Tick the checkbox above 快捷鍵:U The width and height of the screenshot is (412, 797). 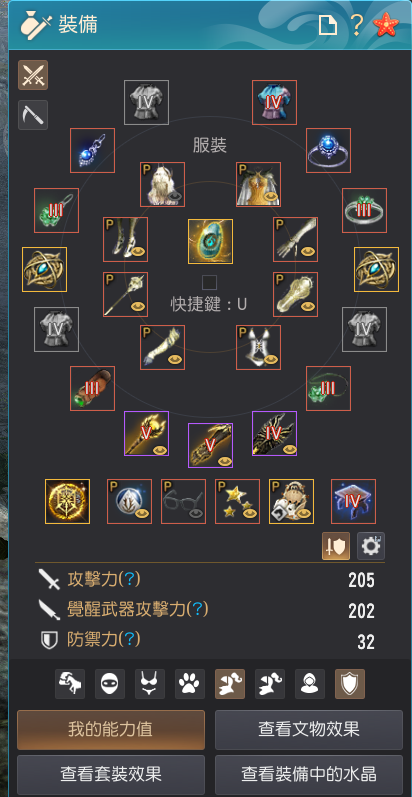(209, 282)
